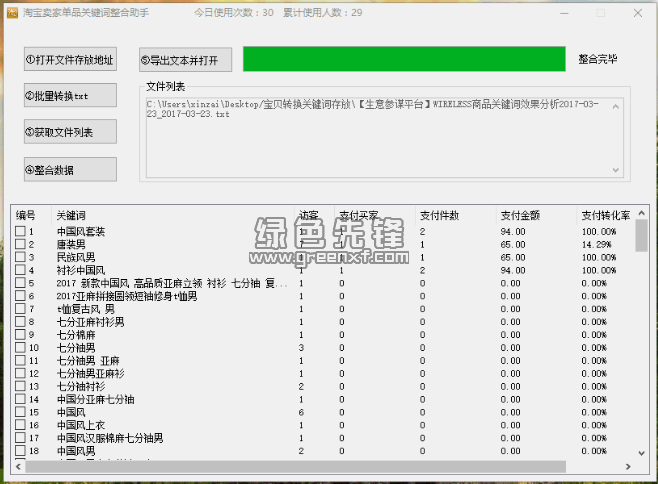Click the table's horizontal scrollbar thumb
This screenshot has width=658, height=484.
point(295,466)
